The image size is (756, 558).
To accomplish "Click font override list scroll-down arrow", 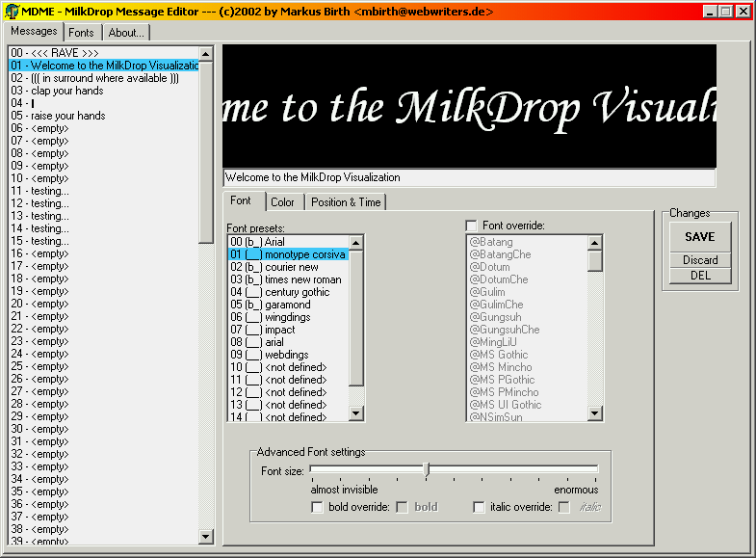I will pyautogui.click(x=595, y=413).
